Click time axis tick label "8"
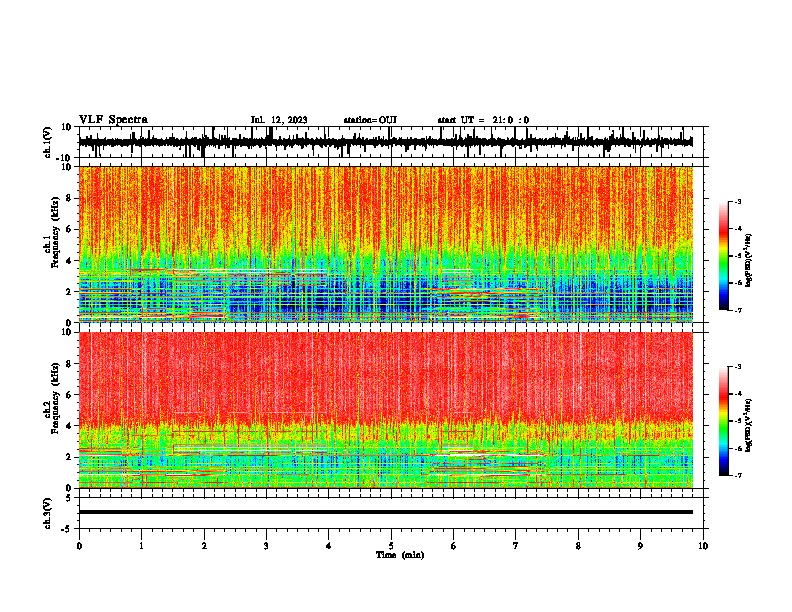This screenshot has height=612, width=792. [x=578, y=546]
